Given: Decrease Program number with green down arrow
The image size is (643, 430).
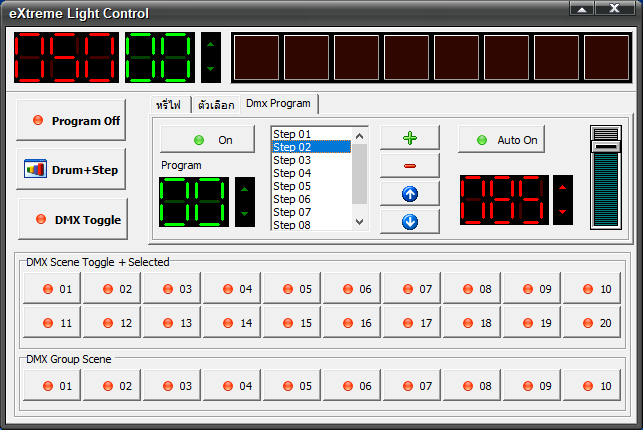Looking at the screenshot, I should tap(245, 214).
